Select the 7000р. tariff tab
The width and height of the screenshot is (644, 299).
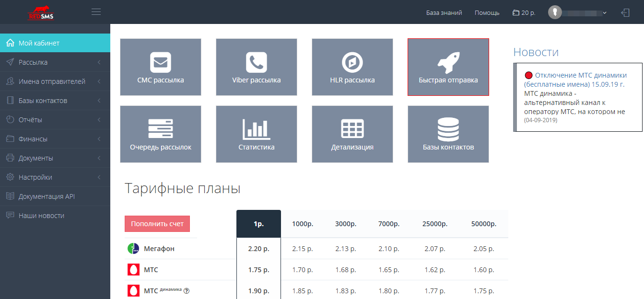388,224
